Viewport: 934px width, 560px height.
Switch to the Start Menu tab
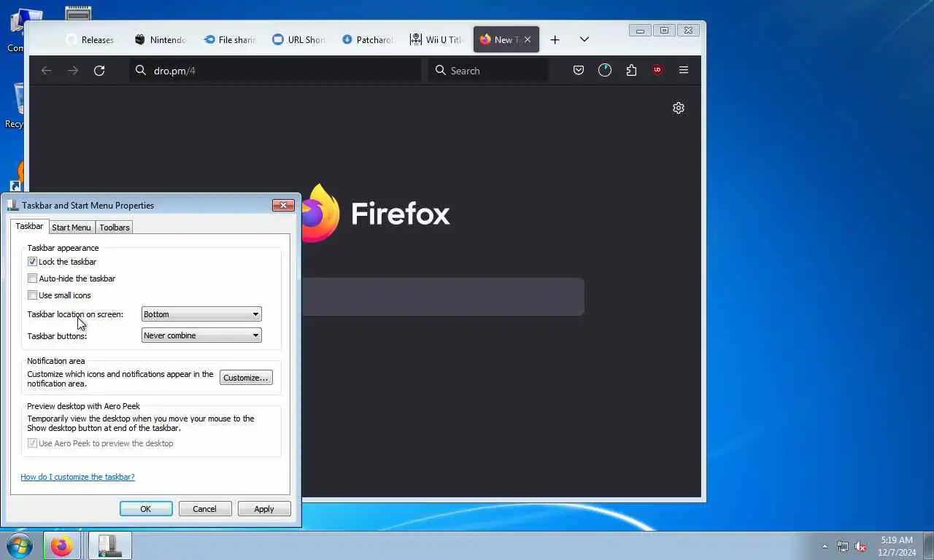pyautogui.click(x=72, y=227)
